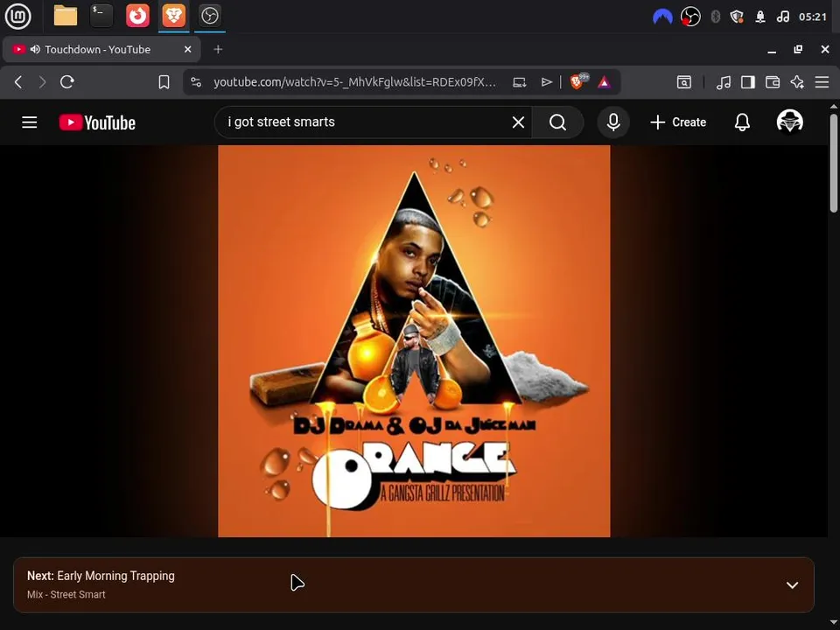
Task: Click the install/cast icon in the address bar
Action: [519, 82]
